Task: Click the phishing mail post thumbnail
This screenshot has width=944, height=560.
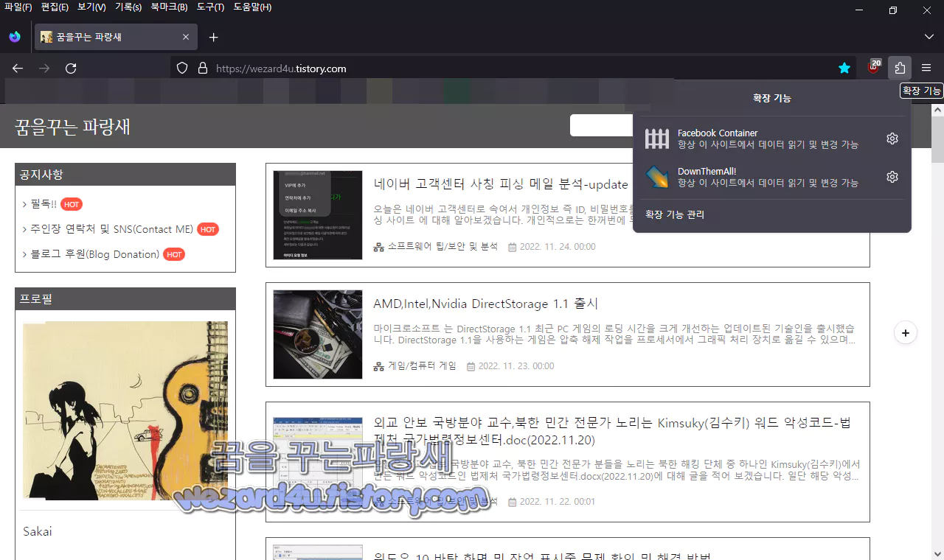Action: (x=318, y=215)
